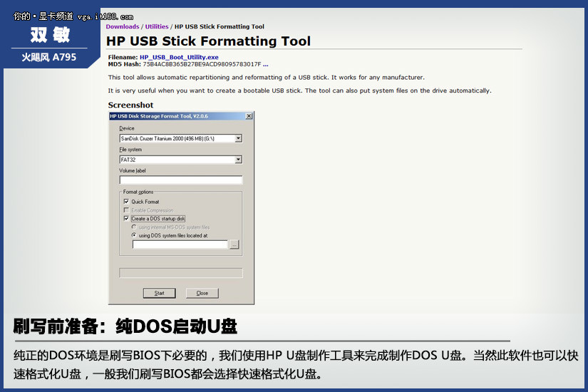Viewport: 588px width, 392px height.
Task: Download HP_USB_Boot_Utility.exe file link
Action: [179, 57]
